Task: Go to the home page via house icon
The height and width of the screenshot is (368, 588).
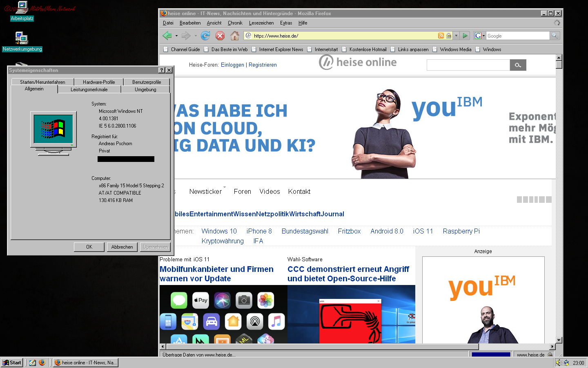Action: [234, 36]
